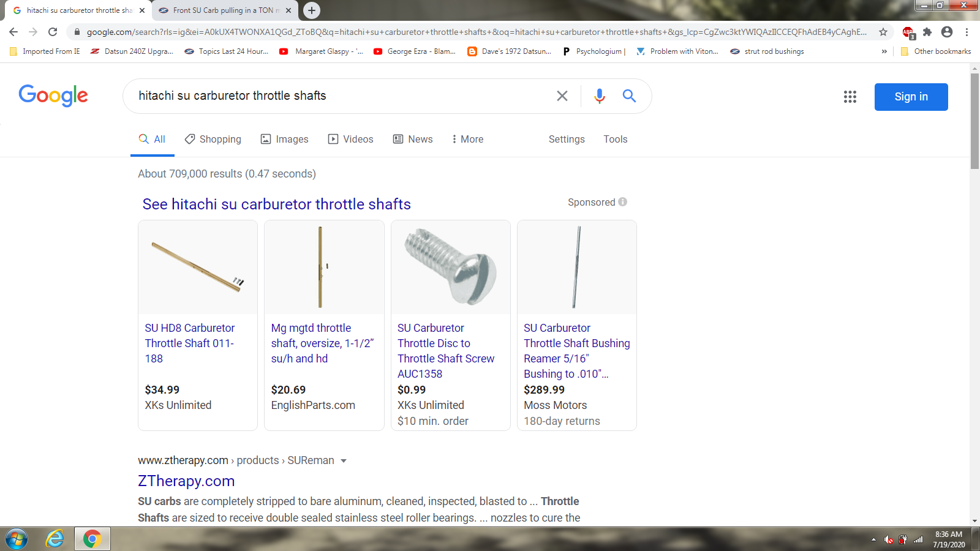Open the Dave's 1972 Datsun... bookmark
The width and height of the screenshot is (980, 551).
coord(509,51)
